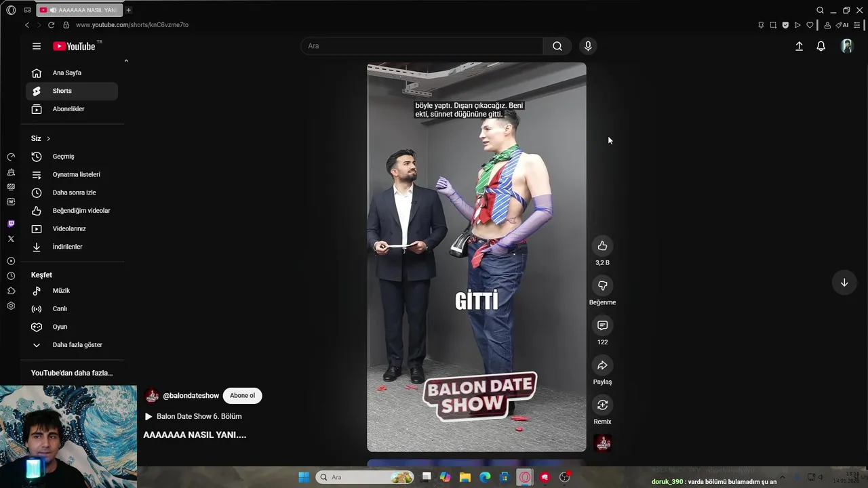Click the Windows taskbar search box
Image resolution: width=868 pixels, height=488 pixels.
coord(365,477)
